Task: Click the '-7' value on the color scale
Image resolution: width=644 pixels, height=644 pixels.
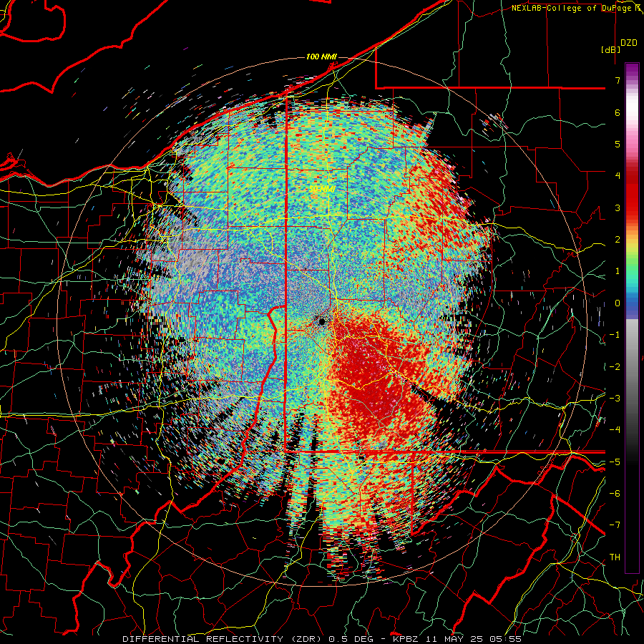Action: tap(615, 525)
